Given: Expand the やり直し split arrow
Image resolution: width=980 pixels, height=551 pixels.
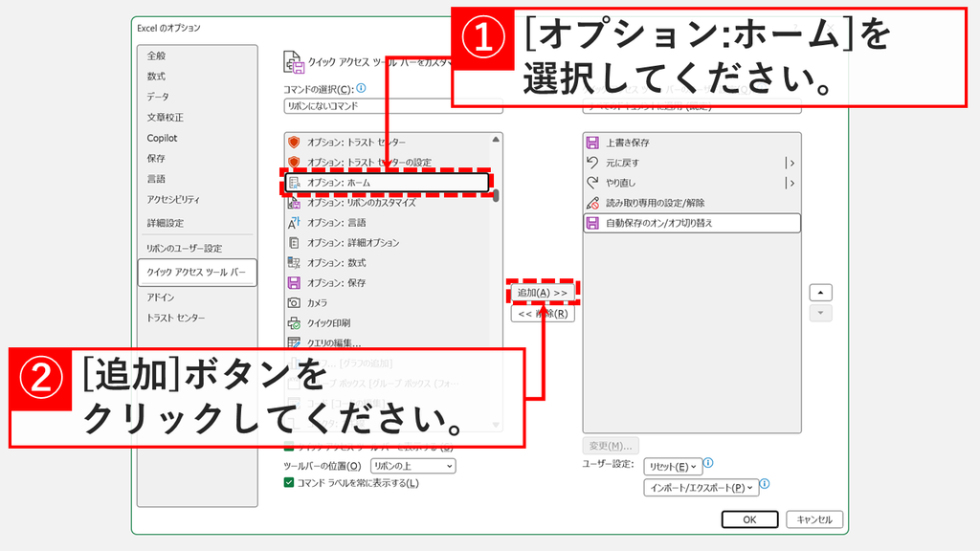Looking at the screenshot, I should [x=790, y=183].
